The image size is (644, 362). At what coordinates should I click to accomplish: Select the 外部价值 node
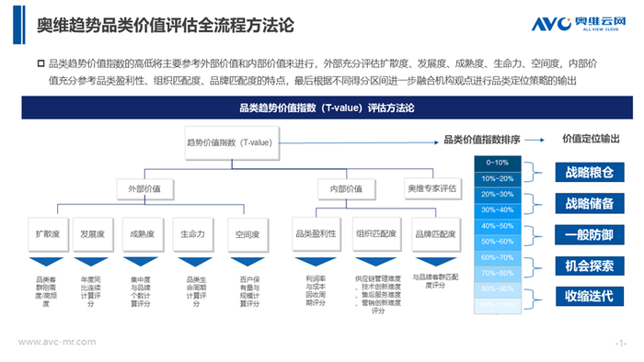coord(144,189)
